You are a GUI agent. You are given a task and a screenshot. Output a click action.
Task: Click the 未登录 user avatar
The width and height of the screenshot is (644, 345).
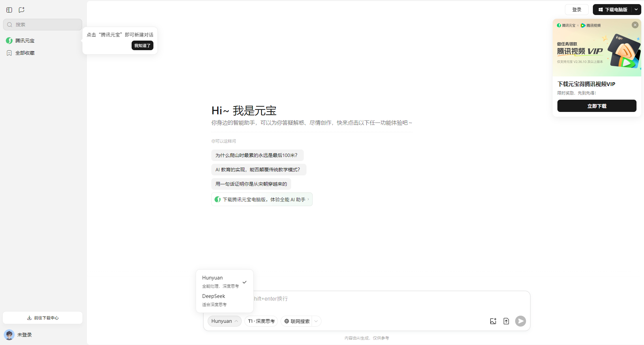pos(9,335)
